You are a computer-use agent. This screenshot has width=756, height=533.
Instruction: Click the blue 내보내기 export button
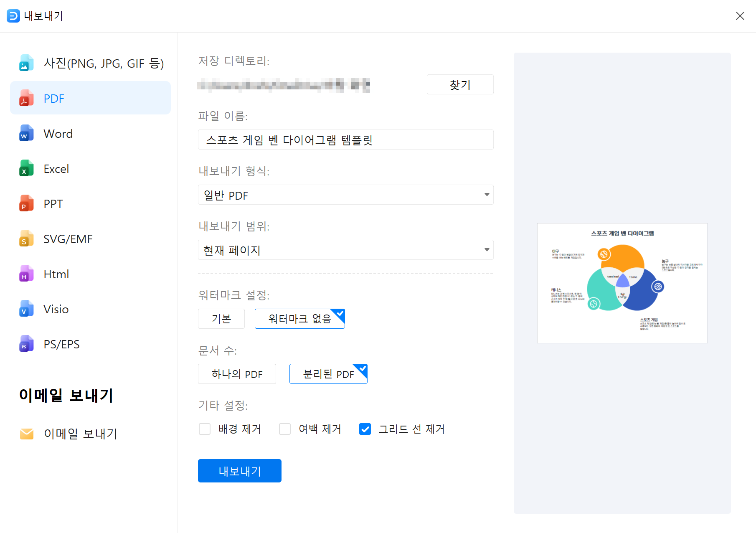pos(239,471)
